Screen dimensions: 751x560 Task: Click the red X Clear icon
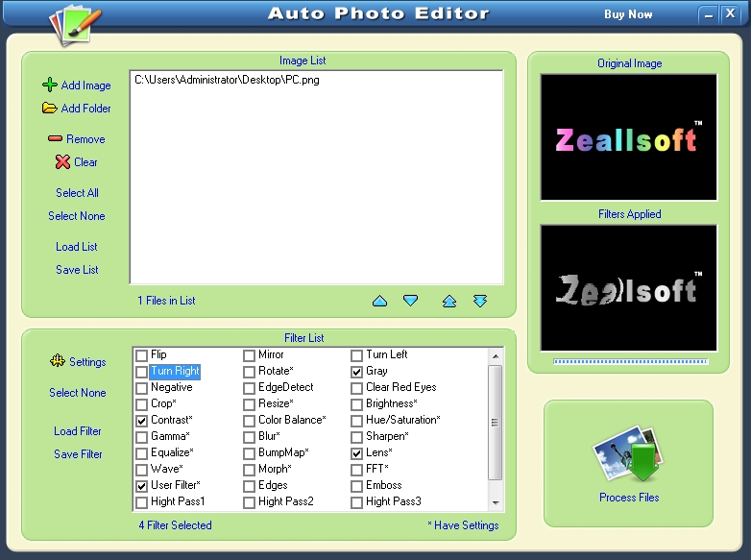coord(62,162)
